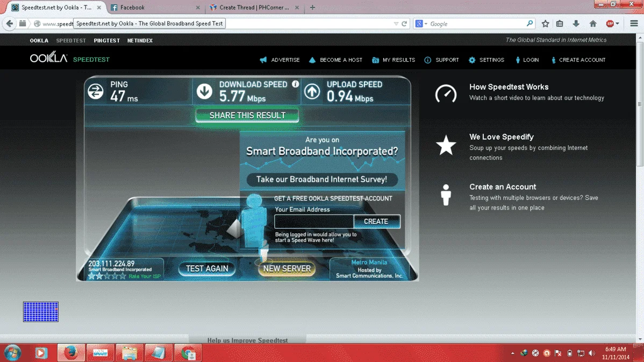Screen dimensions: 644x362
Task: Click the volume tray icon
Action: coord(592,353)
